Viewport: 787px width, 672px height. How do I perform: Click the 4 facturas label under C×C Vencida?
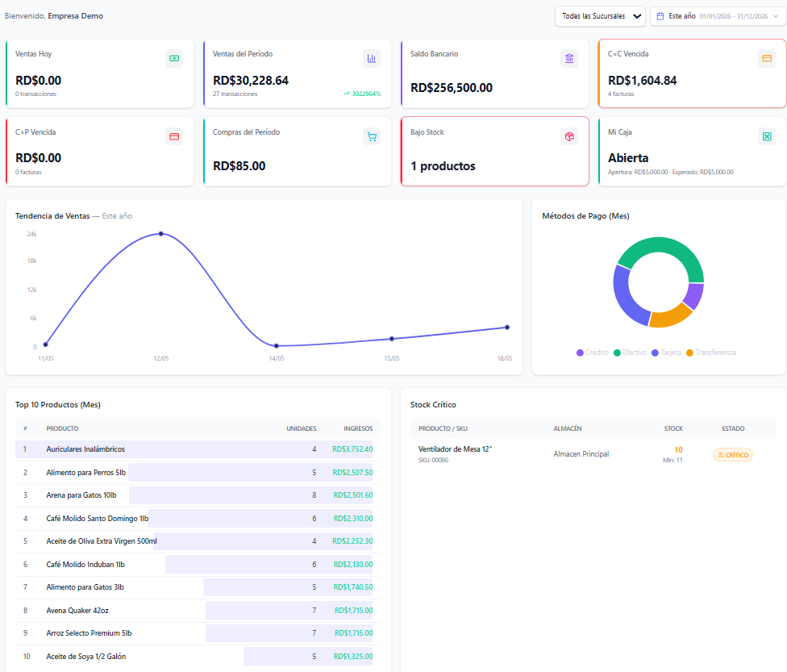click(621, 94)
